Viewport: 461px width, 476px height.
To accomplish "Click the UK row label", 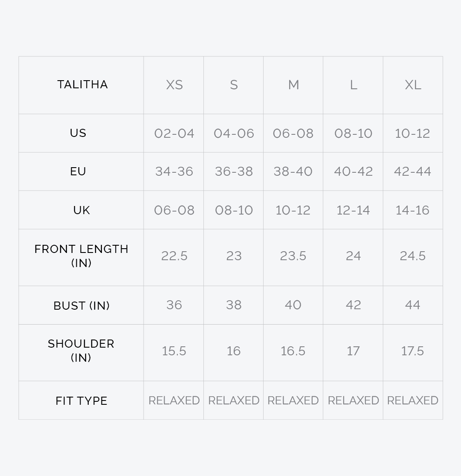I will tap(81, 210).
